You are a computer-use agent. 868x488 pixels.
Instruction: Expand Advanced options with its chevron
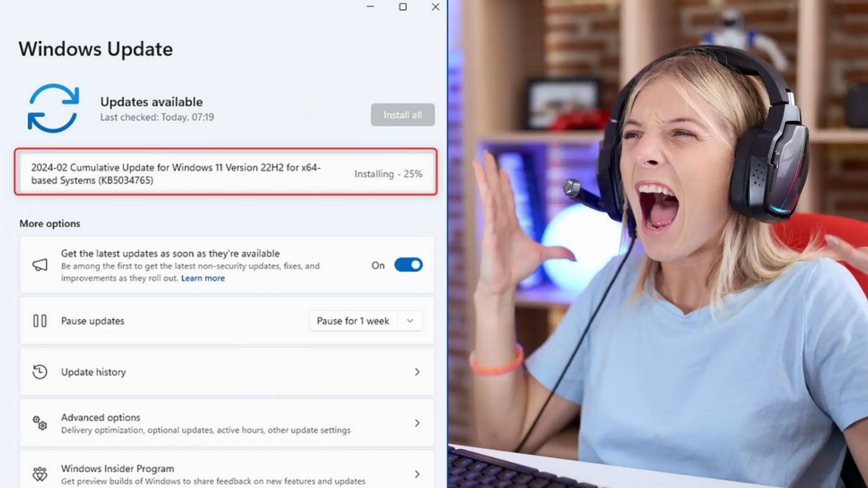(x=417, y=423)
